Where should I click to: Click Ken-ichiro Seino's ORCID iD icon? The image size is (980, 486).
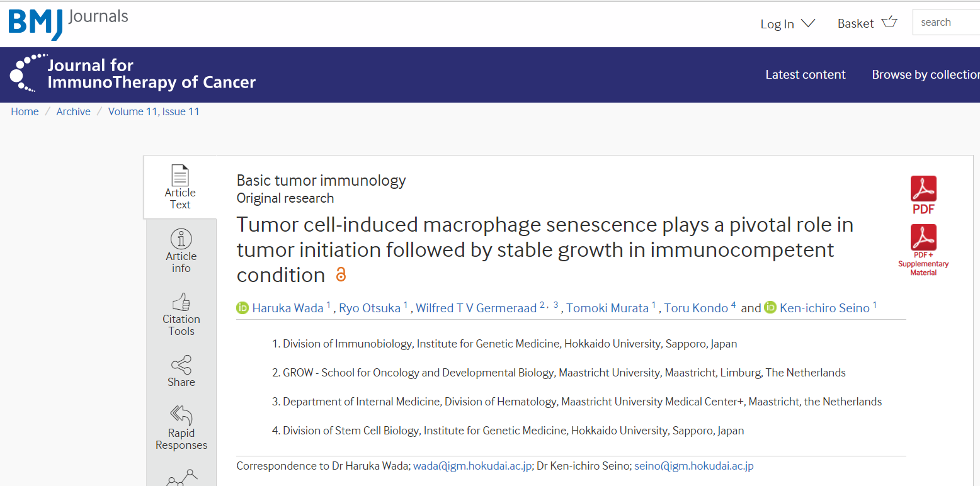pos(770,308)
